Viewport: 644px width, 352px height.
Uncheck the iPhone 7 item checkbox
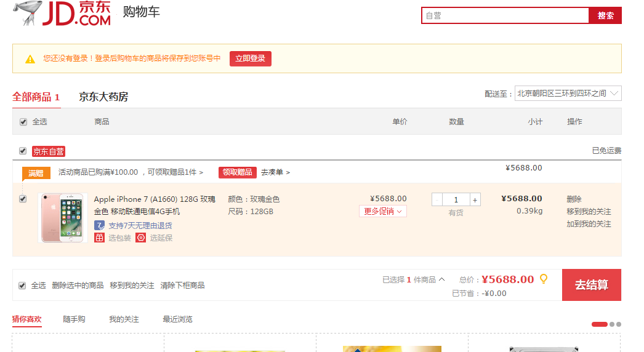point(23,199)
